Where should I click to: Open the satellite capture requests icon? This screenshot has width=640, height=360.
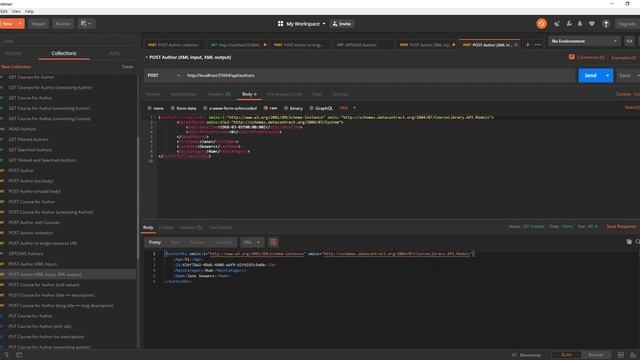pyautogui.click(x=557, y=24)
